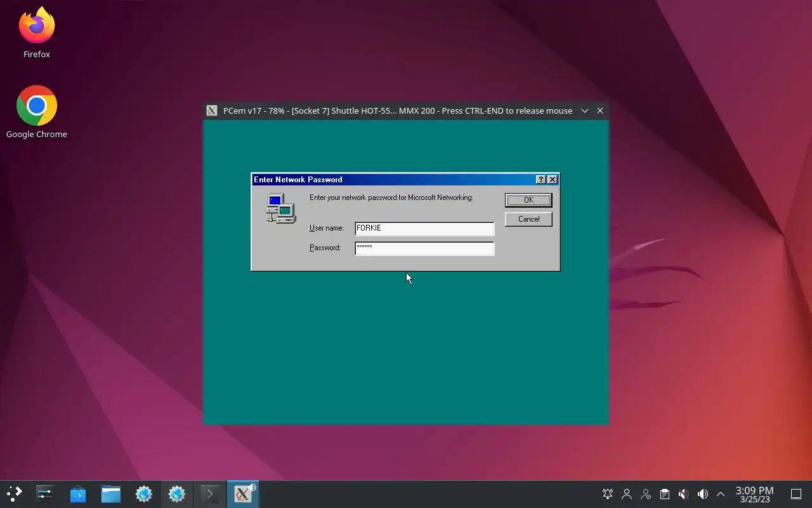The width and height of the screenshot is (812, 508).
Task: Focus the Password input field
Action: coord(424,248)
